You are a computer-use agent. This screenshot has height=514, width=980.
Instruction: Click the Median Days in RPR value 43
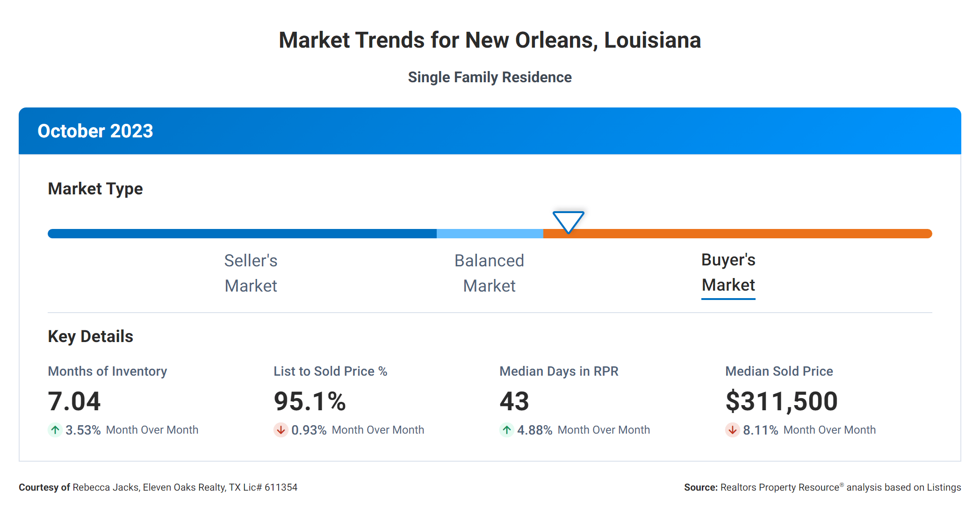click(x=514, y=401)
